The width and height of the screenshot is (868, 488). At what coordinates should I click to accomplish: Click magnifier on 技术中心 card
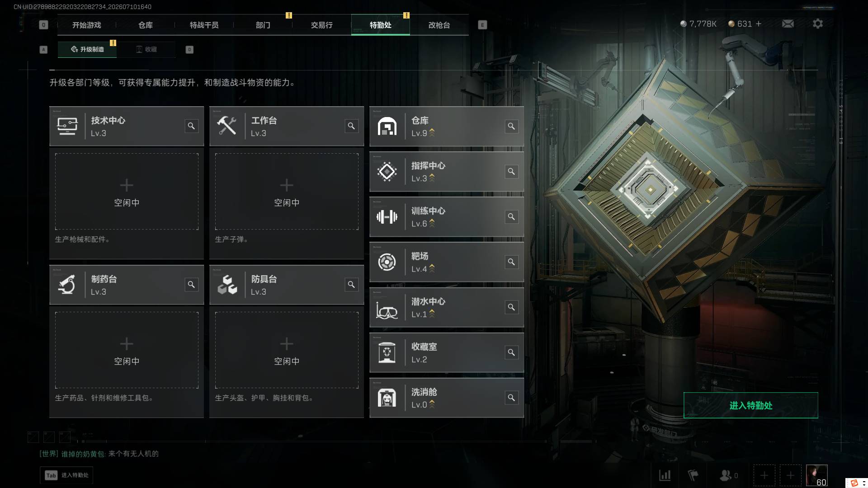pos(191,126)
